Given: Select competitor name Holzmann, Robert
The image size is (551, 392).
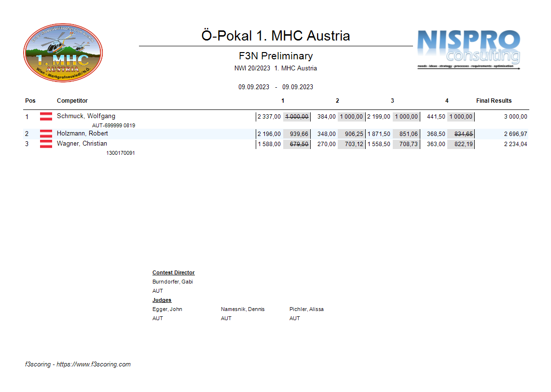Looking at the screenshot, I should (82, 134).
